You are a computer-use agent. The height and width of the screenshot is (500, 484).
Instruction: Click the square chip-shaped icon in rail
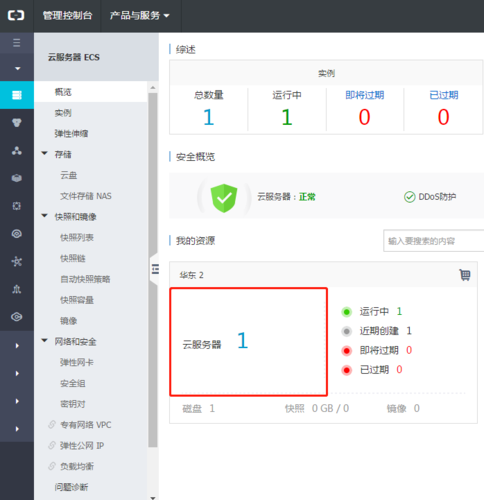pos(17,206)
